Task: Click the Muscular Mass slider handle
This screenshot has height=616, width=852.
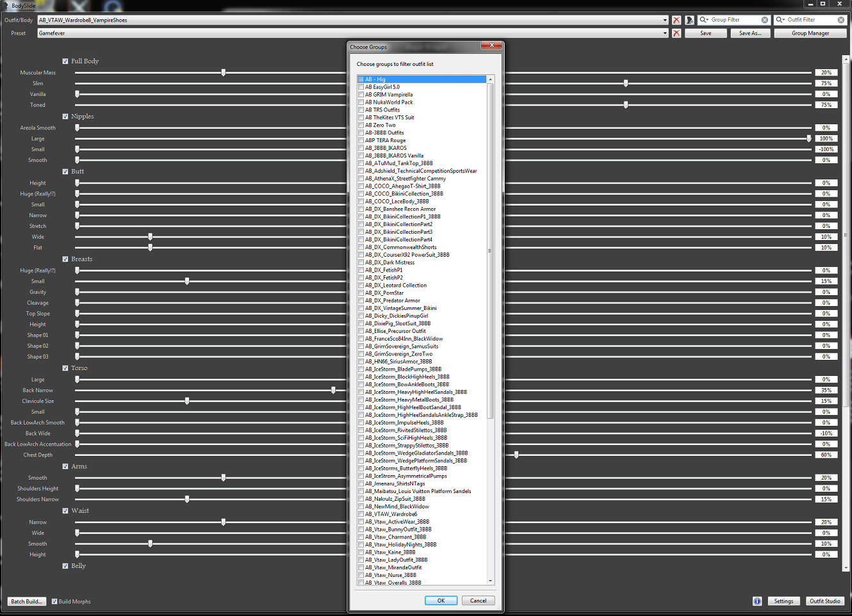Action: coord(224,72)
